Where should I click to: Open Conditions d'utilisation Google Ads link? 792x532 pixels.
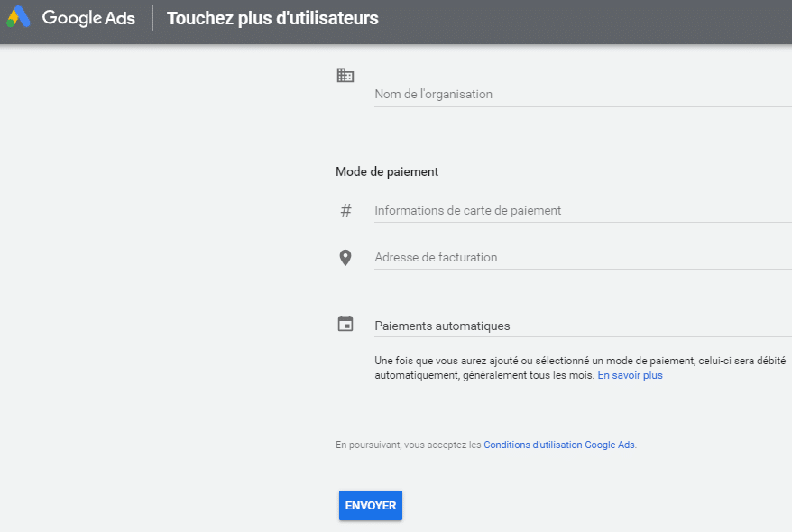pos(559,445)
